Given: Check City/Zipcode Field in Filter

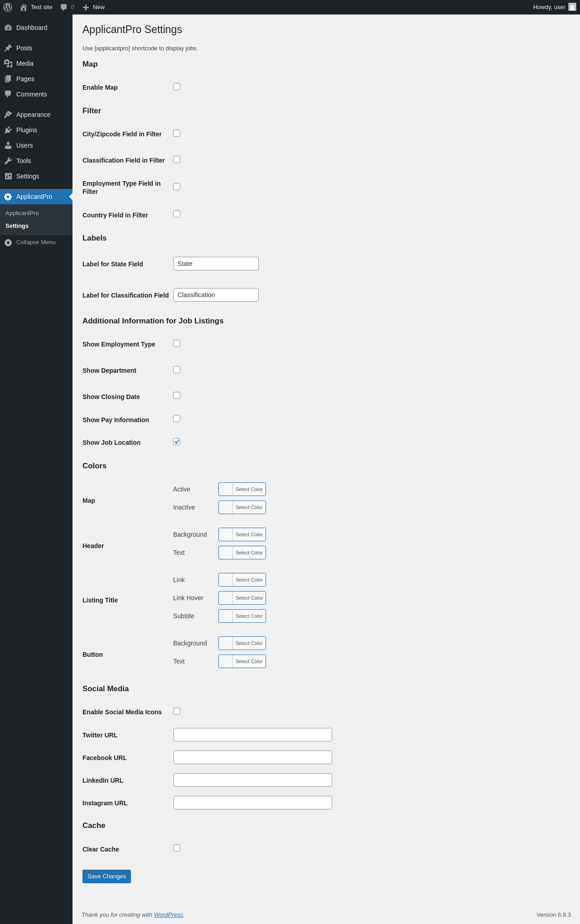Looking at the screenshot, I should (177, 133).
